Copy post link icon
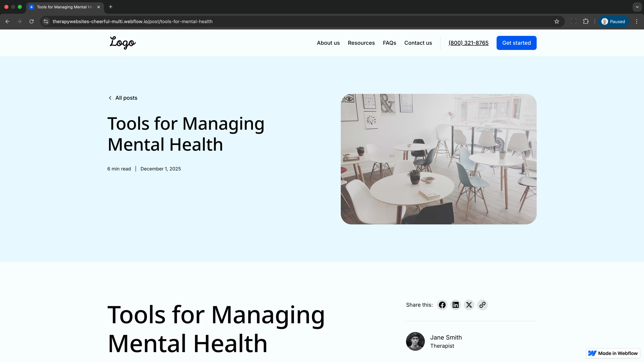The image size is (644, 362). click(x=482, y=305)
